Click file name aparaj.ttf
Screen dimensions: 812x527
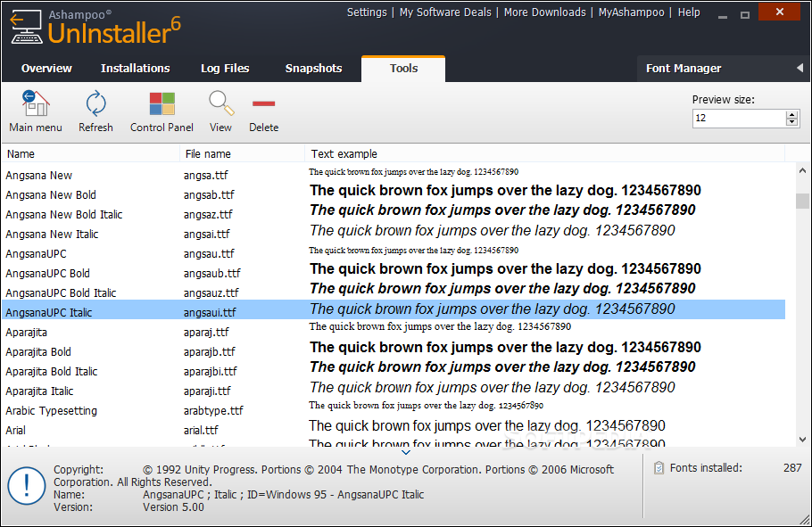tap(206, 333)
